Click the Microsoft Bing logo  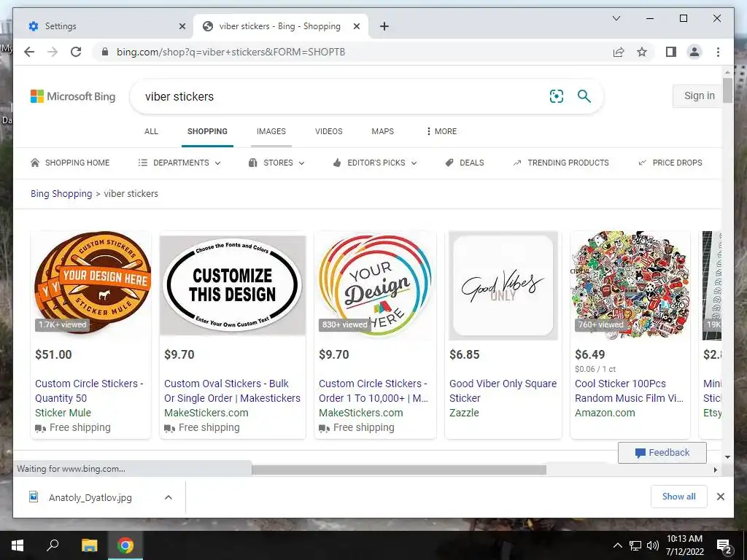[73, 96]
